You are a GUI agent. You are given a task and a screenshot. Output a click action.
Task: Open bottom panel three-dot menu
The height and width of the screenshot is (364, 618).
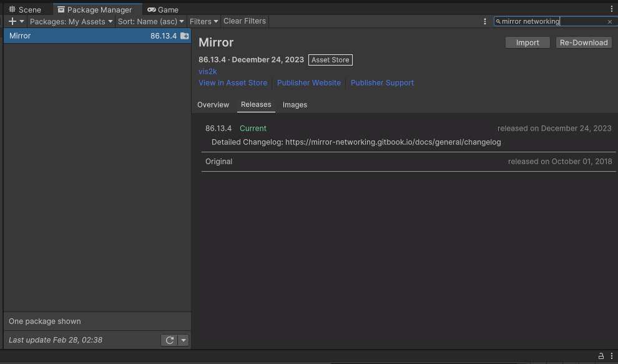[612, 356]
